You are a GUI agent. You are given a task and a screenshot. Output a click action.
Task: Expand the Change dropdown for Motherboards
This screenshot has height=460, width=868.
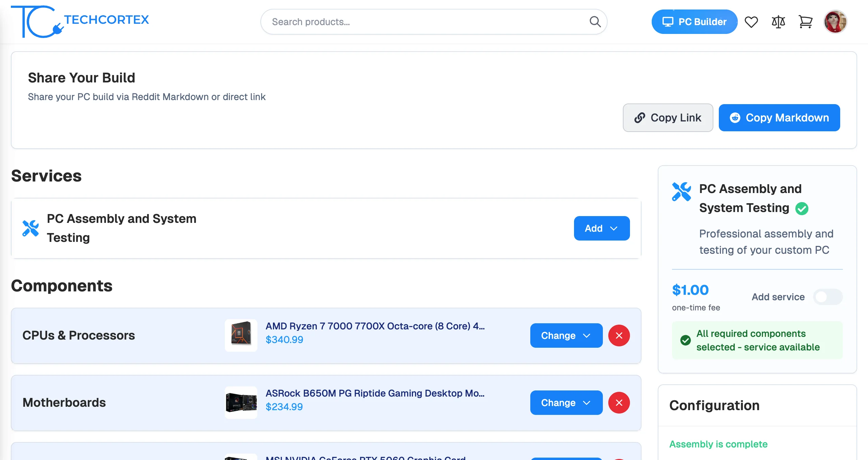(x=566, y=403)
